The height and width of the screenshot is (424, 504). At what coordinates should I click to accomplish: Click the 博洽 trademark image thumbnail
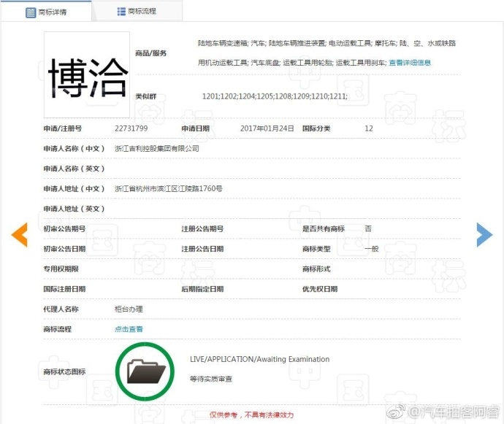click(x=87, y=74)
